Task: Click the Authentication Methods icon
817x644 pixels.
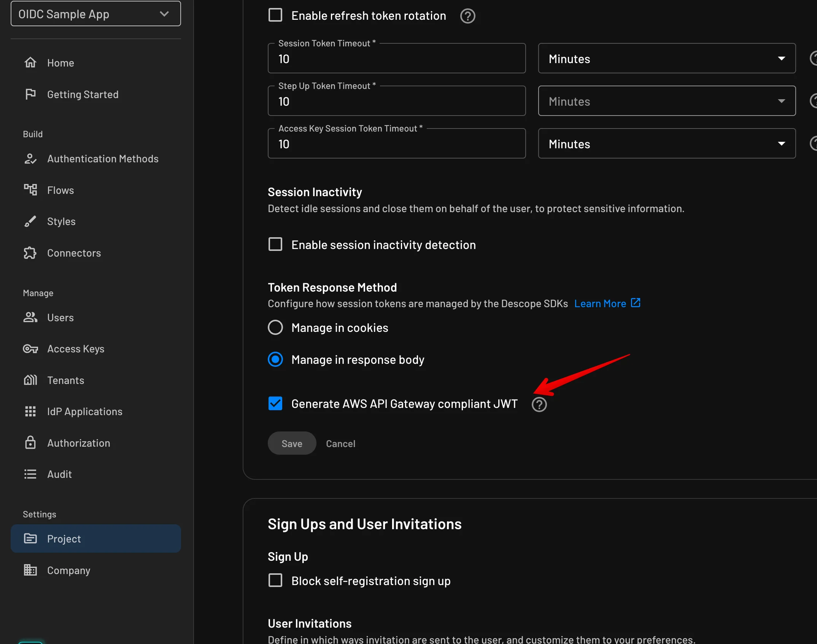Action: point(31,159)
